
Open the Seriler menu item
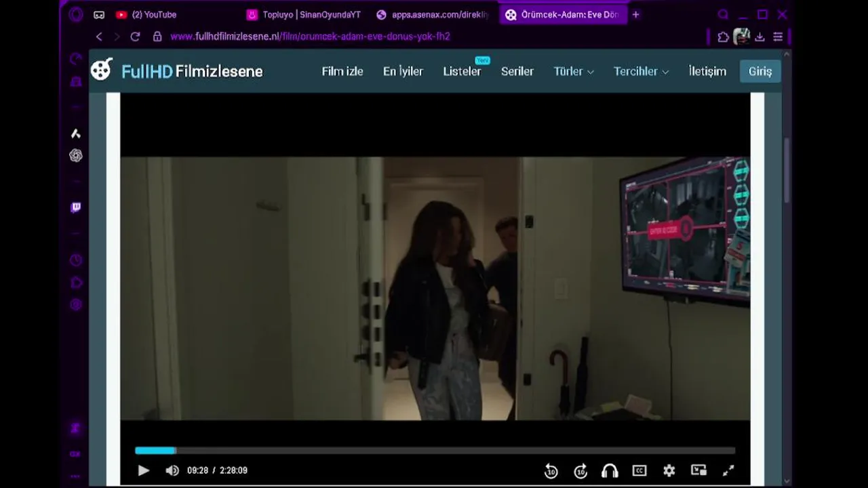[517, 71]
